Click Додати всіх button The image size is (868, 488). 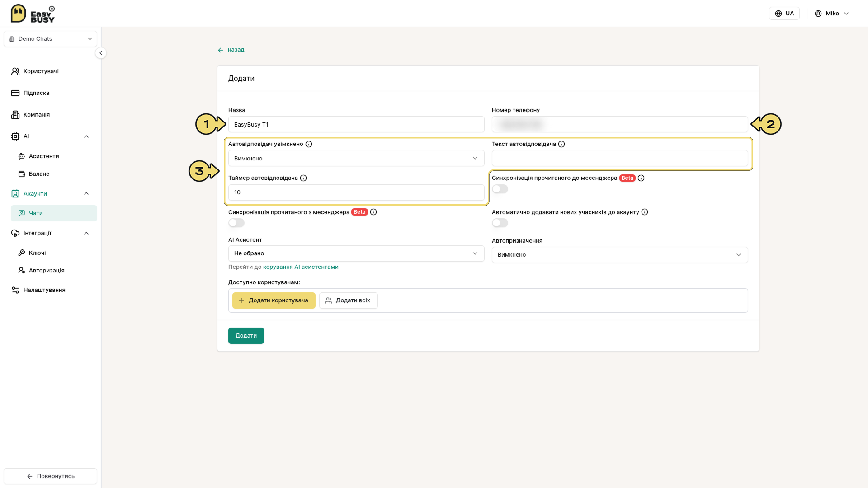[x=349, y=300]
